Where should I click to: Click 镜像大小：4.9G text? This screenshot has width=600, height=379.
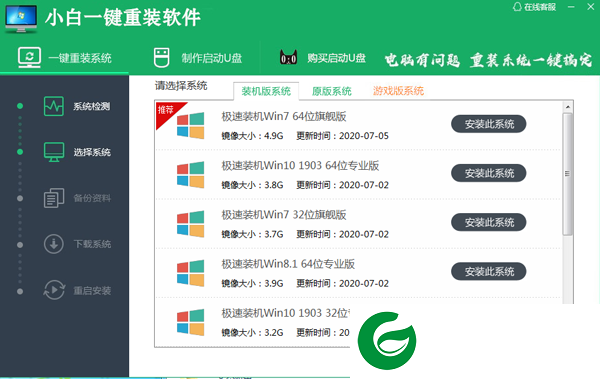click(252, 136)
